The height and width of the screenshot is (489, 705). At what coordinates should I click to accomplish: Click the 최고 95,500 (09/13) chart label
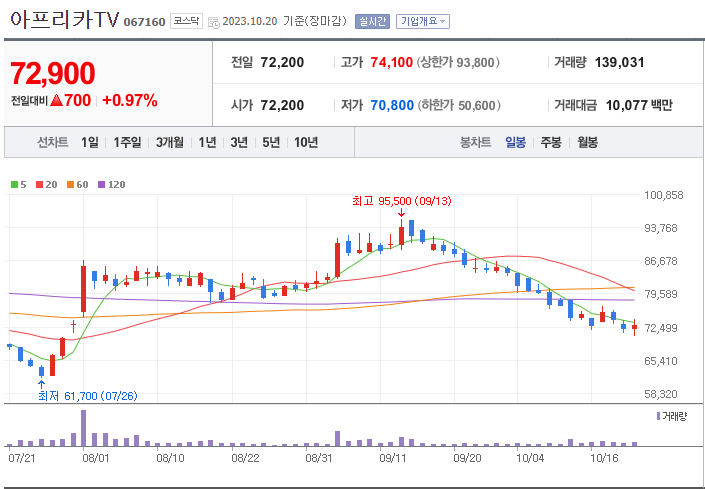(x=402, y=201)
